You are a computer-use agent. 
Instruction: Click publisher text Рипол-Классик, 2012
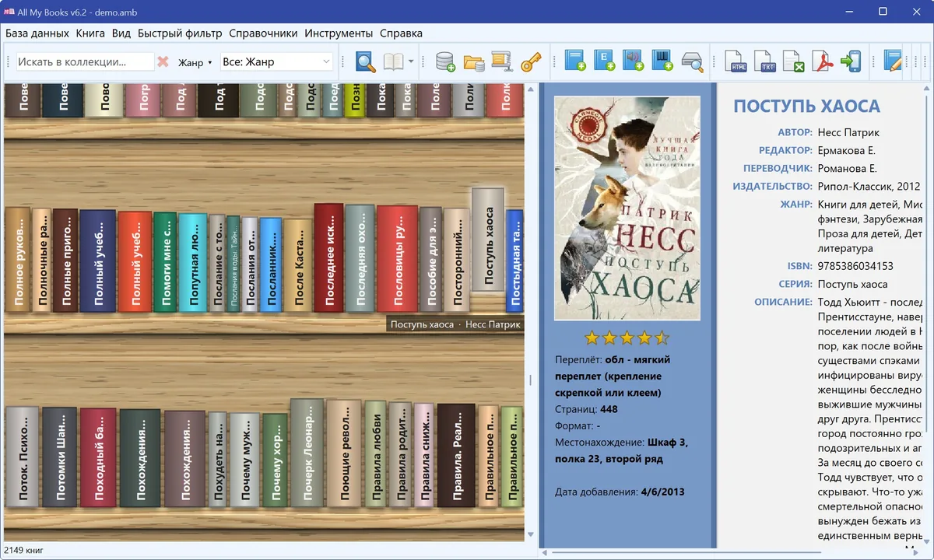869,187
